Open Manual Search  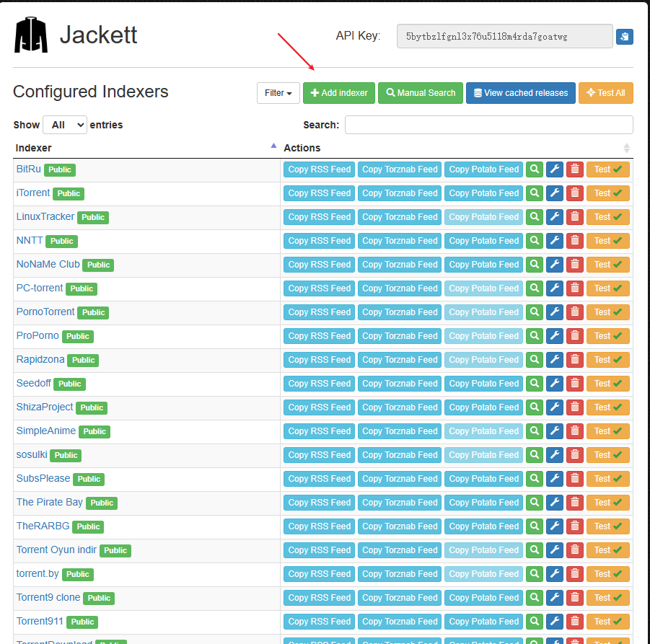[x=421, y=93]
